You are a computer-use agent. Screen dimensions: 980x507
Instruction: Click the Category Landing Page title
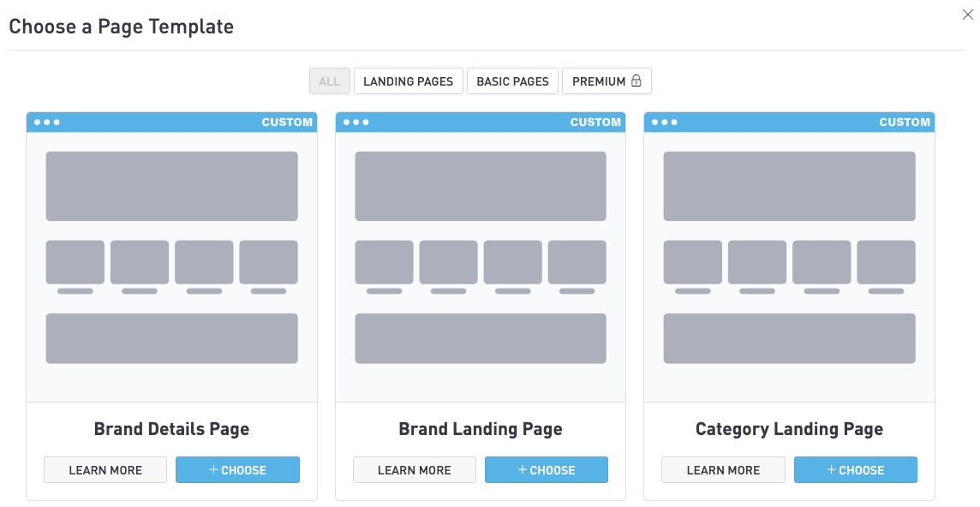[x=789, y=429]
